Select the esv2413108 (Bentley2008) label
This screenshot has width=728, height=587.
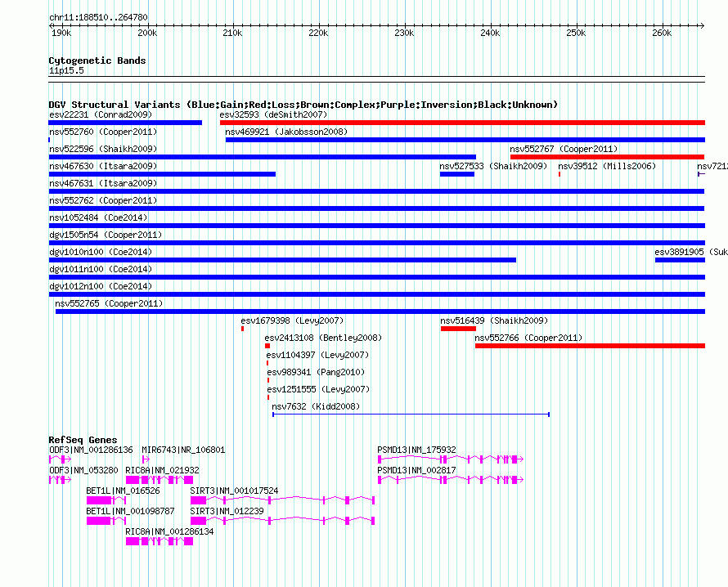tap(323, 338)
